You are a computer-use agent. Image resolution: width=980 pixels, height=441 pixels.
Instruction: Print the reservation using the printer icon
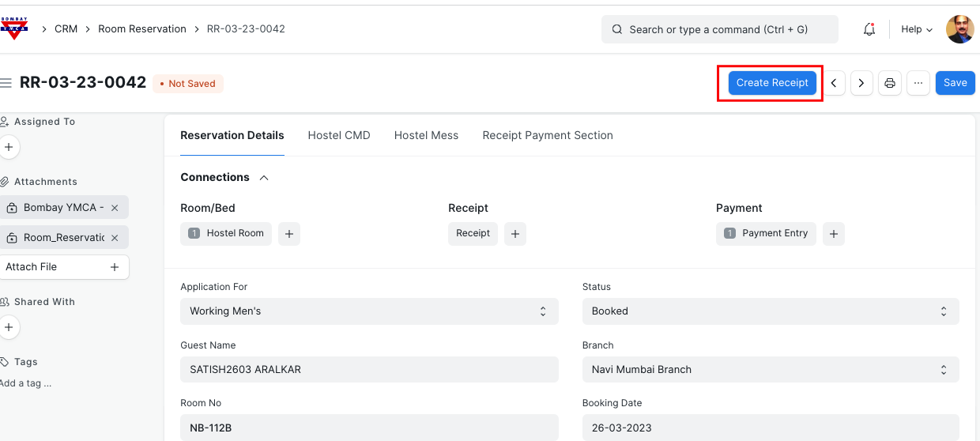890,83
